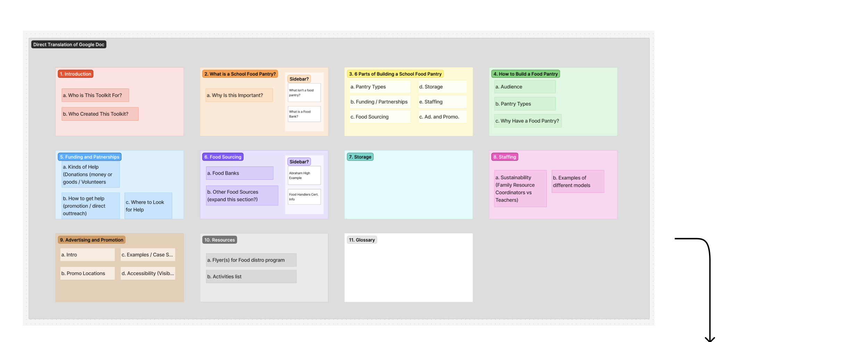Select the "b. Examples of different models" note
The height and width of the screenshot is (342, 868).
pos(578,181)
